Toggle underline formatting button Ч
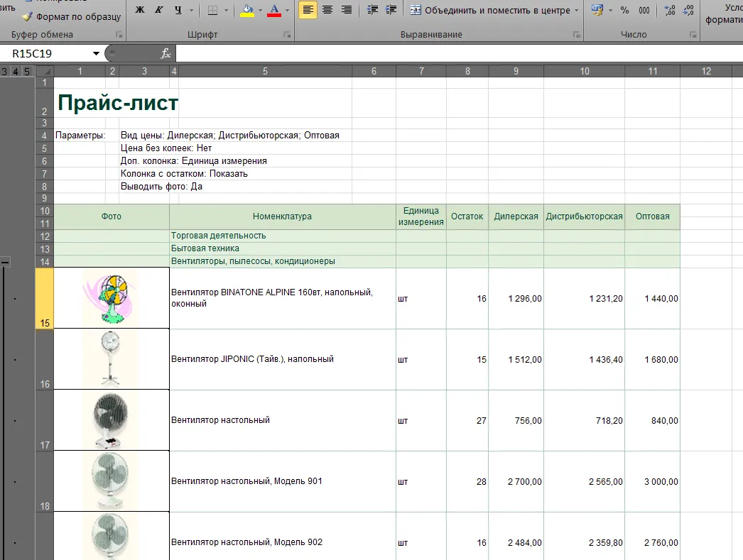This screenshot has width=743, height=560. (x=178, y=10)
